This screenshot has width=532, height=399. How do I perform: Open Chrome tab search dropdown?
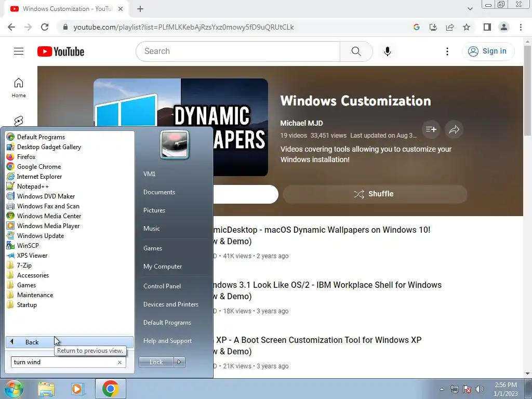[470, 9]
